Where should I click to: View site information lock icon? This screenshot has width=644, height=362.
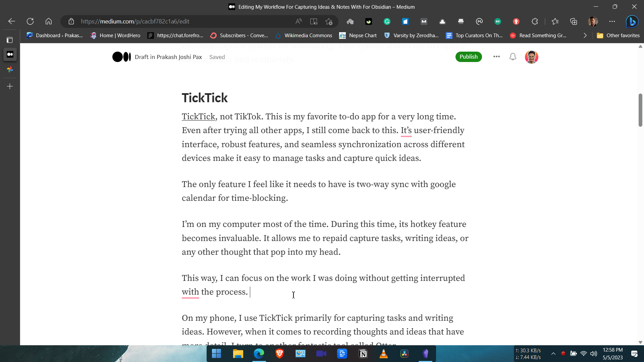click(x=71, y=21)
